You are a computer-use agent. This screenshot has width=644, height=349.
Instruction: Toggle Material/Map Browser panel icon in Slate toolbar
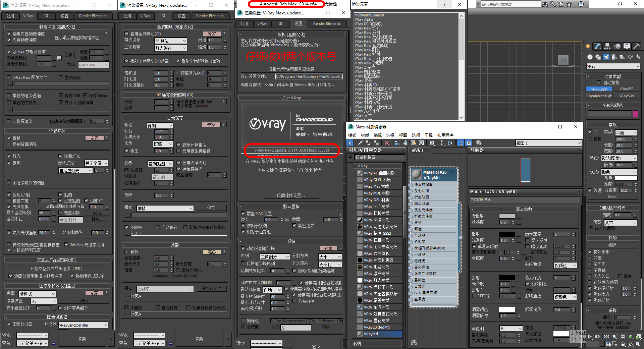[461, 143]
